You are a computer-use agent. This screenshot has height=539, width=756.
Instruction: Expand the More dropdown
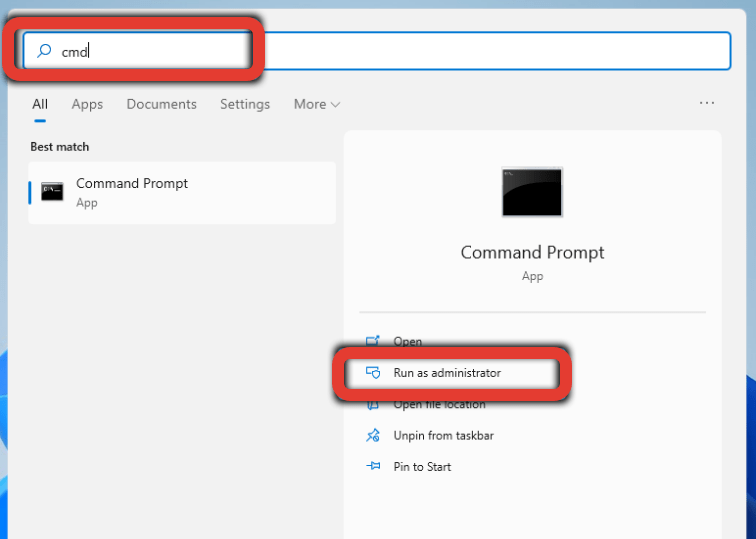tap(317, 104)
